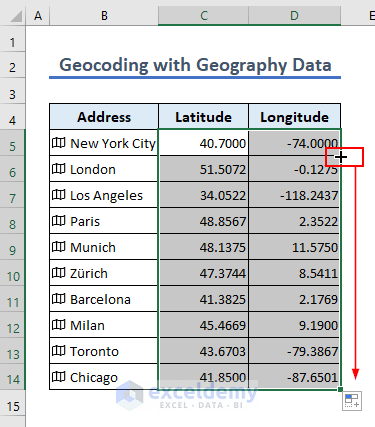Click the Longitude header cell
This screenshot has height=427, width=375.
[x=294, y=117]
